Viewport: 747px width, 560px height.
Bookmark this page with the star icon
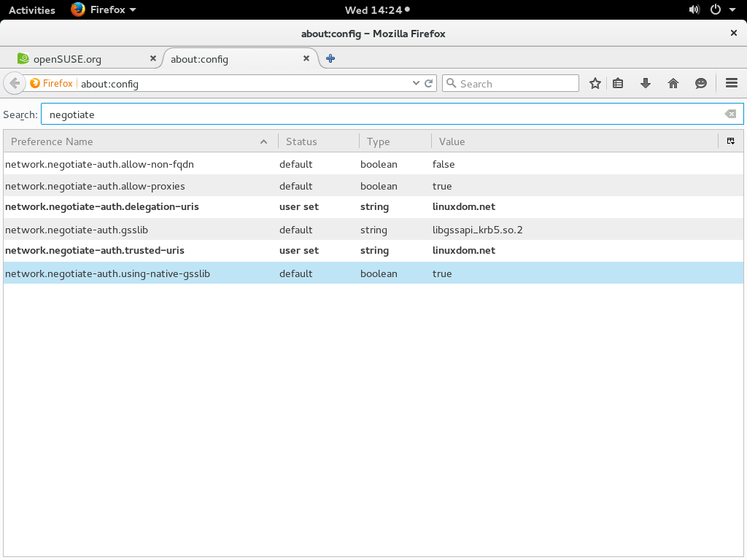pos(595,83)
